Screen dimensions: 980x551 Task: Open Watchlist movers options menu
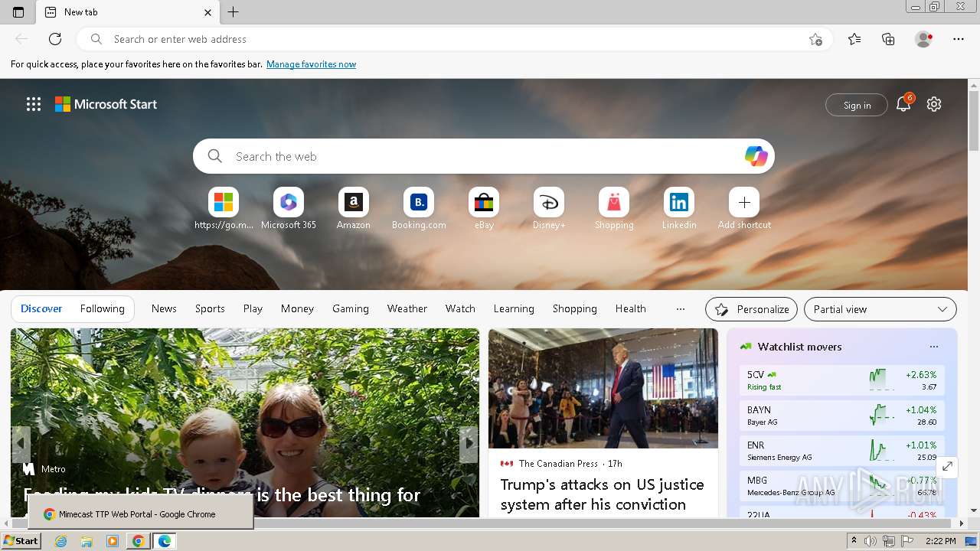click(934, 347)
